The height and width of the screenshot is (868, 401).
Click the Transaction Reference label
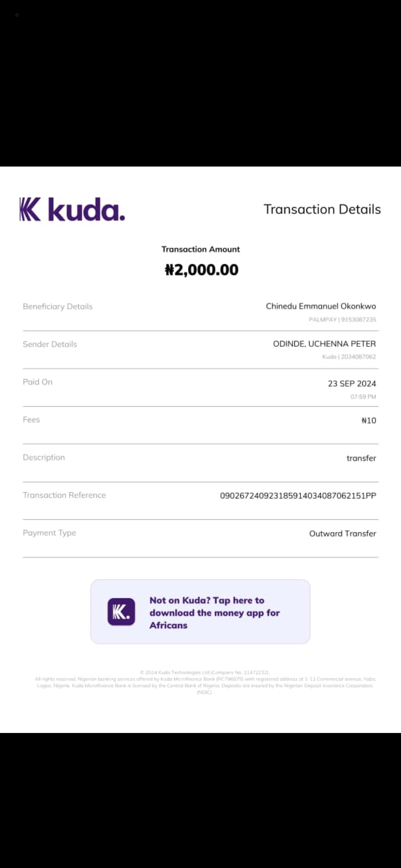click(x=64, y=495)
